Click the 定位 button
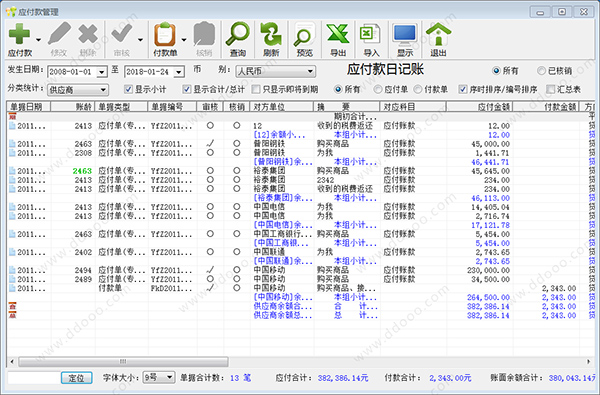The width and height of the screenshot is (600, 395). (x=77, y=378)
